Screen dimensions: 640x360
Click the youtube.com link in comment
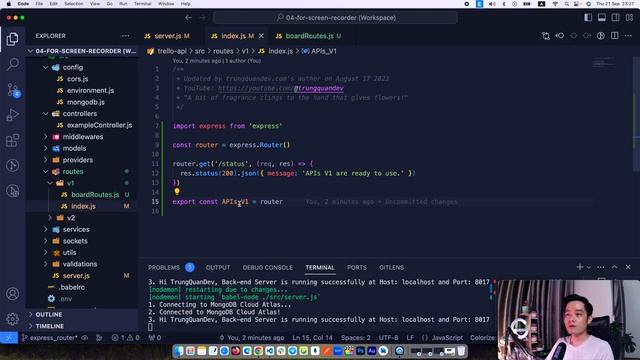[x=280, y=88]
